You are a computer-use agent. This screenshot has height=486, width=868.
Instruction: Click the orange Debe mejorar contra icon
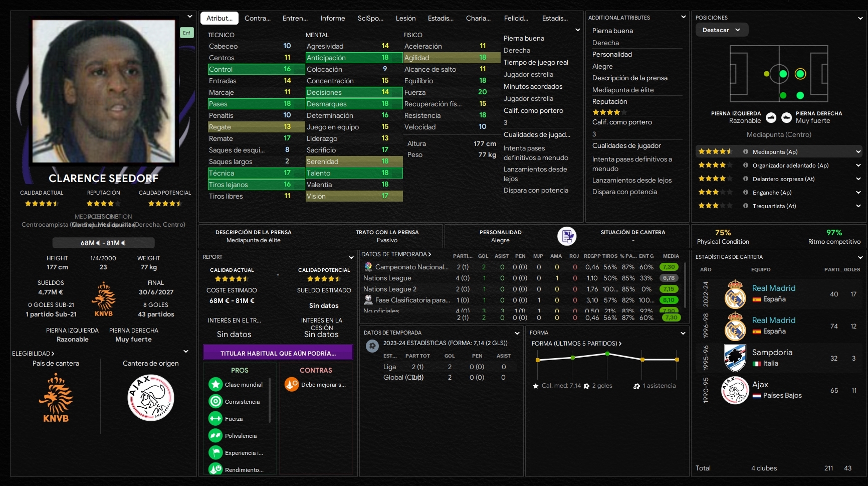292,385
